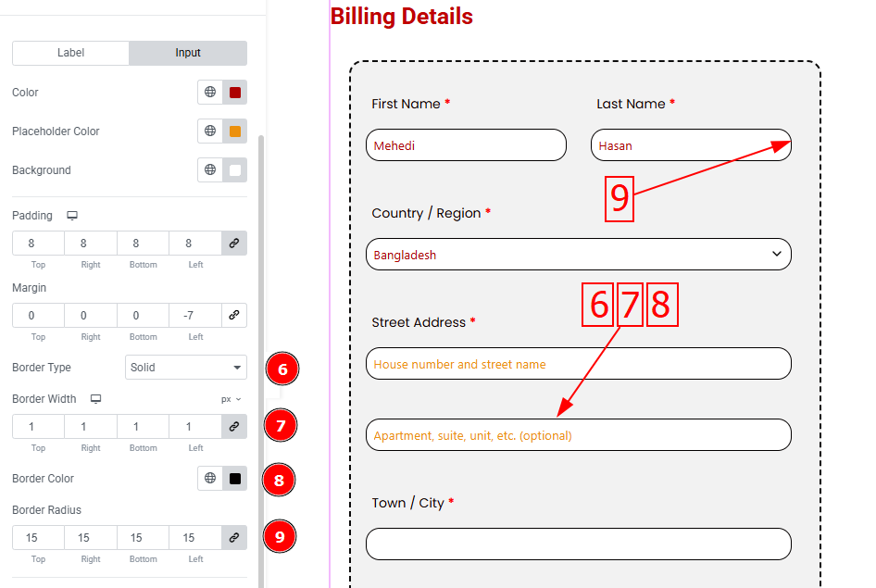Open the Border Type dropdown
Screen dimensions: 876x588
point(186,368)
